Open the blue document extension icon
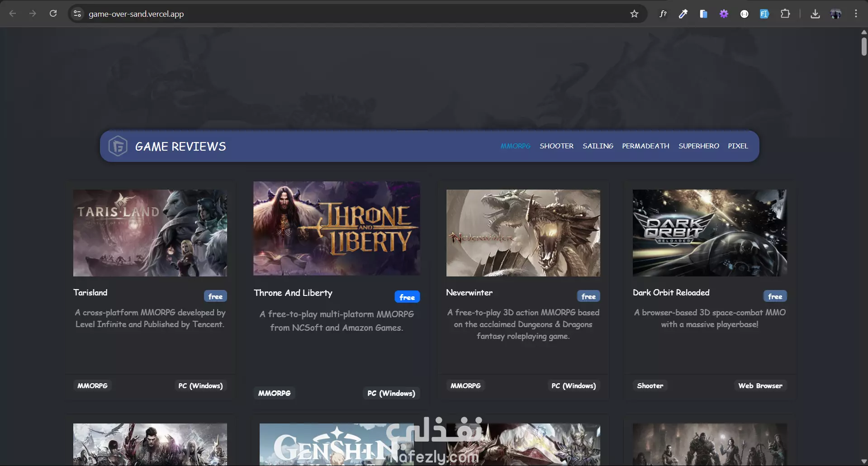Image resolution: width=868 pixels, height=466 pixels. (x=703, y=14)
